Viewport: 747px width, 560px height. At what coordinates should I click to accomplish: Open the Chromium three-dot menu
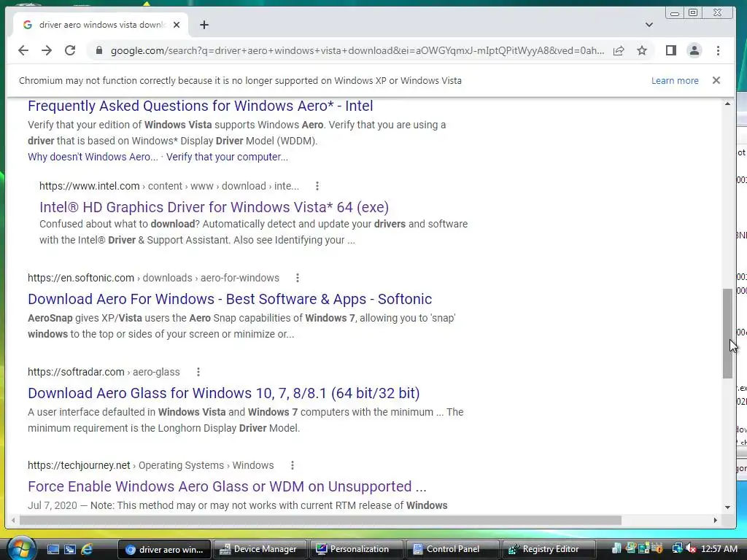718,50
